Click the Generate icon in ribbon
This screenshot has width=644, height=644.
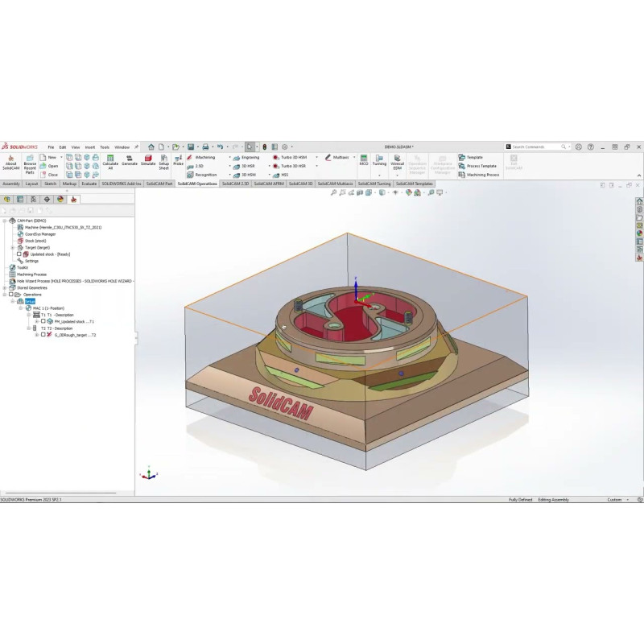[x=130, y=160]
